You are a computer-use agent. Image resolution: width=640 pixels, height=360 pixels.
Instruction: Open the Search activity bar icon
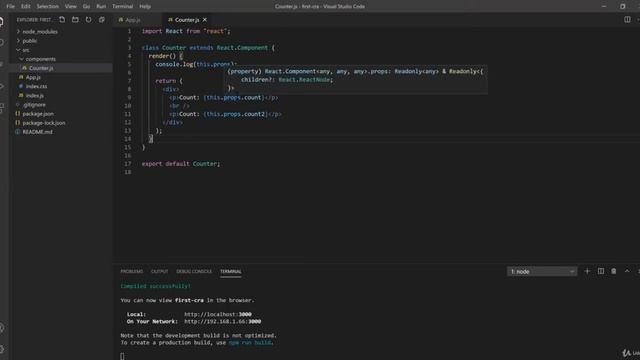pos(2,42)
